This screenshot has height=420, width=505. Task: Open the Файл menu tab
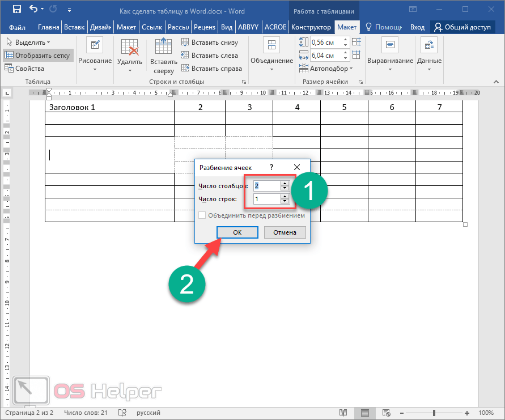click(x=18, y=27)
